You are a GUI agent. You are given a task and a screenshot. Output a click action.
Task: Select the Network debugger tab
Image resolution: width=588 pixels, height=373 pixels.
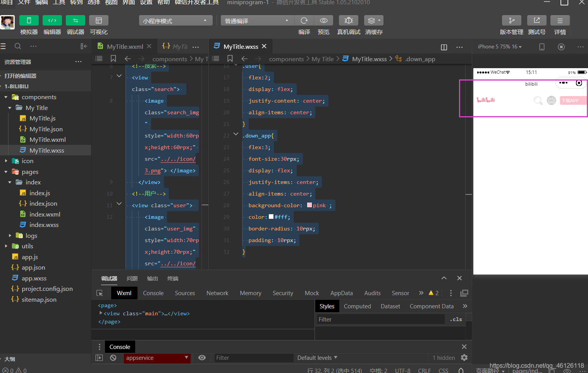(217, 293)
